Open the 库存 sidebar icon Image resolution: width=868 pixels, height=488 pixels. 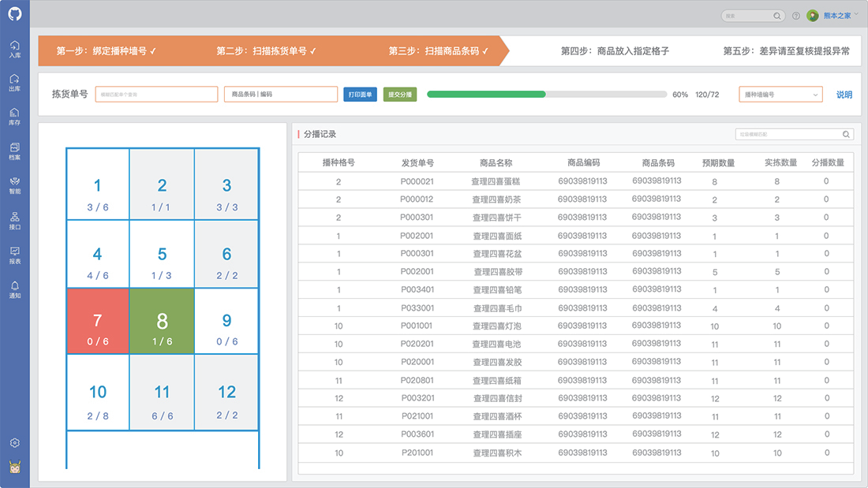[x=14, y=116]
